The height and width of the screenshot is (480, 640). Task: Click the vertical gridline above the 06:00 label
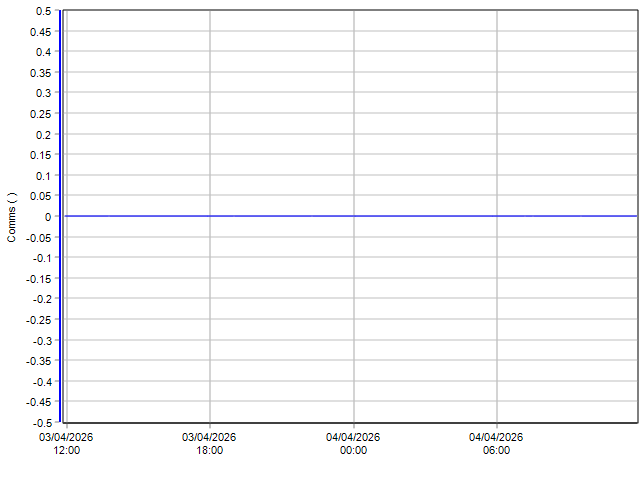[497, 120]
